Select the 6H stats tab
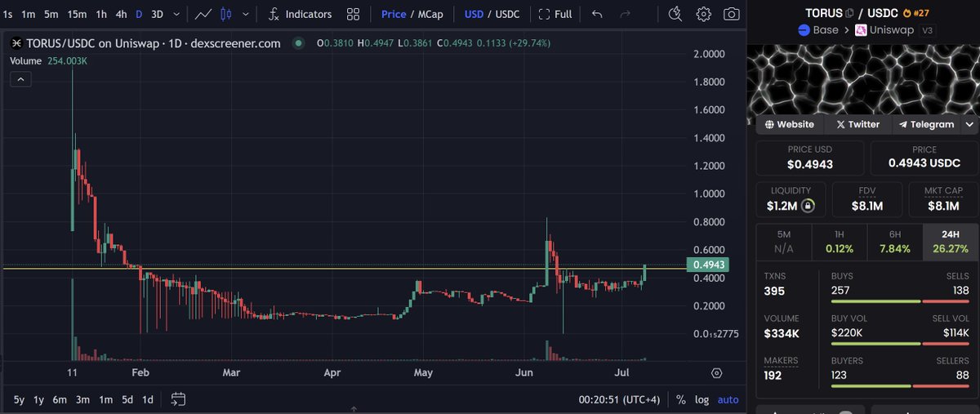 894,243
